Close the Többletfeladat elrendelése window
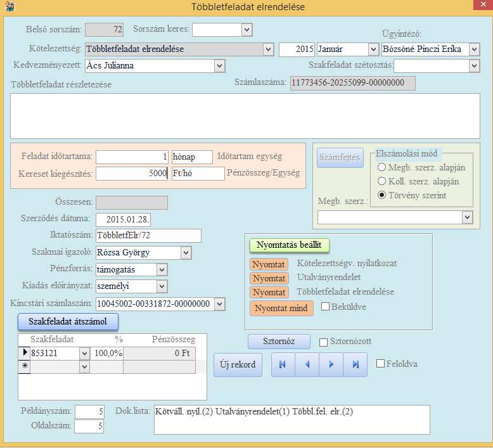Viewport: 493px width, 448px height. (483, 4)
